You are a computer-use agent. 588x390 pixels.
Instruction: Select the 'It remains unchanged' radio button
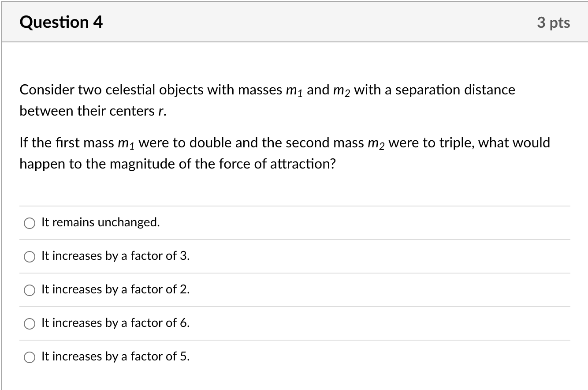(29, 223)
